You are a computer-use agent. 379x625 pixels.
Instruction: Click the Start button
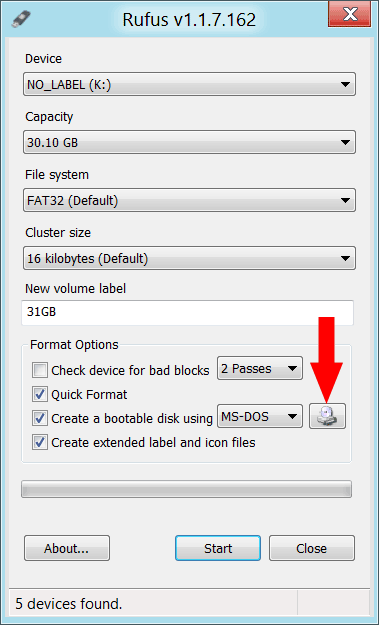(x=218, y=548)
